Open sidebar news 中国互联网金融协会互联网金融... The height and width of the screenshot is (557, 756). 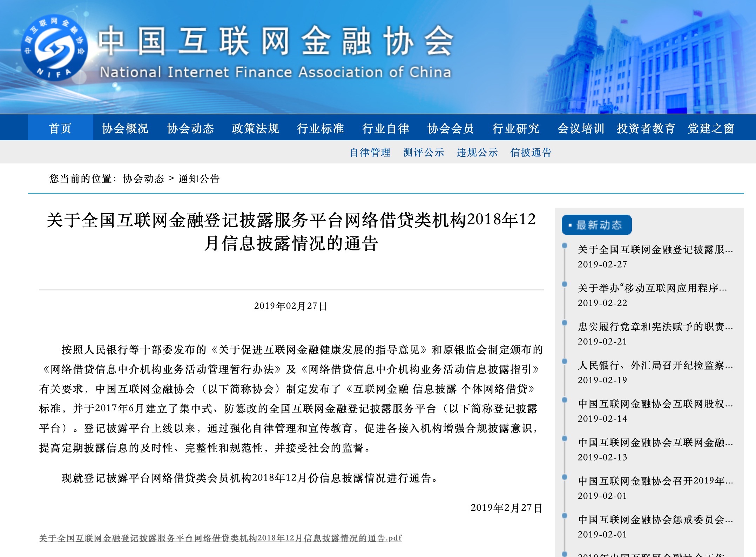tap(655, 443)
